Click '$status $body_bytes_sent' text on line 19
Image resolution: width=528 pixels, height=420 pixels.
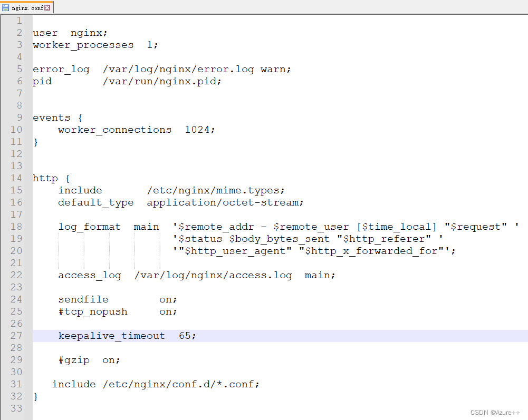tap(254, 239)
